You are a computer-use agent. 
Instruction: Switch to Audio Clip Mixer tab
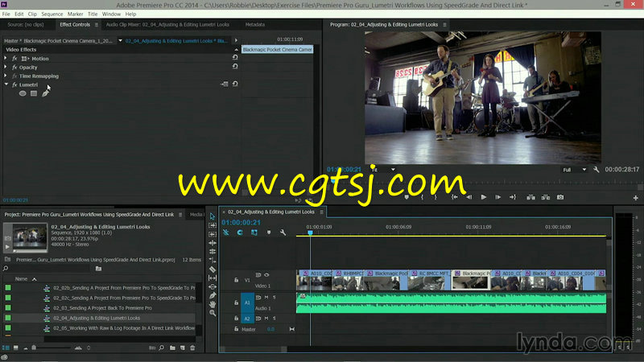tap(167, 25)
